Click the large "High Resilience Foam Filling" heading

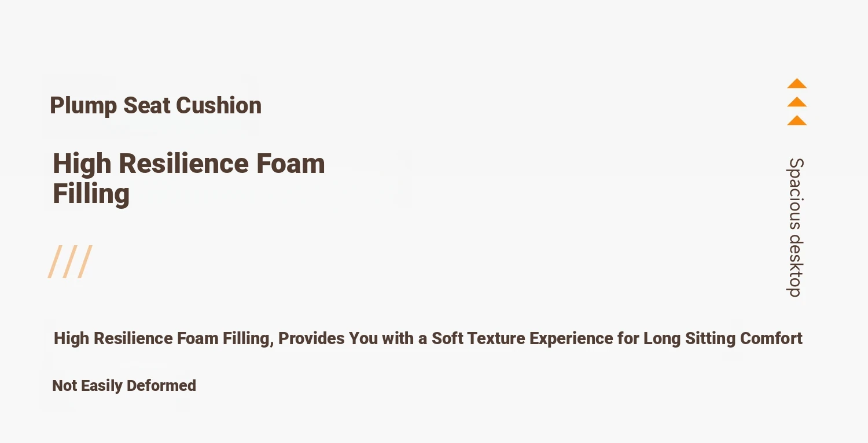[189, 178]
